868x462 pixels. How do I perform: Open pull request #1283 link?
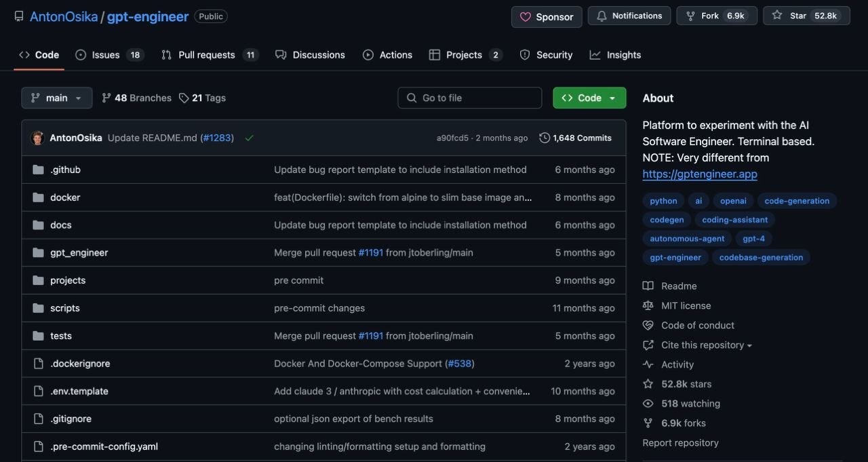[217, 138]
